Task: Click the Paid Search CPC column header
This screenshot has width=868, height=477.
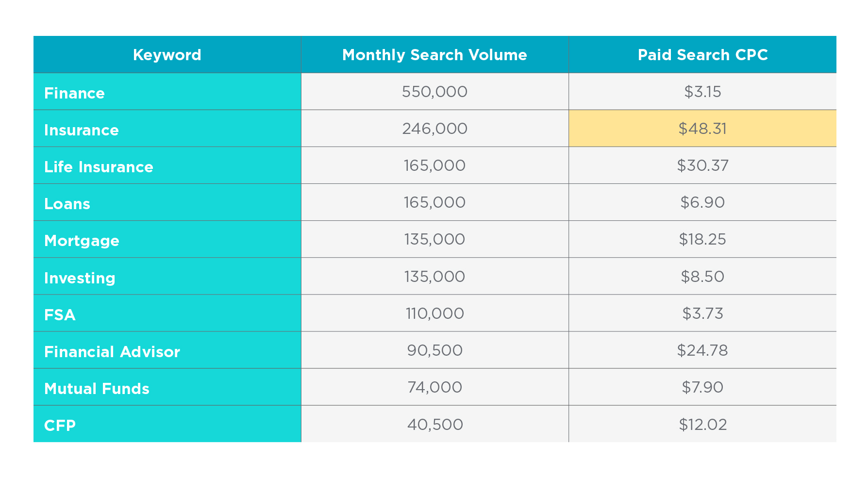Action: click(702, 54)
